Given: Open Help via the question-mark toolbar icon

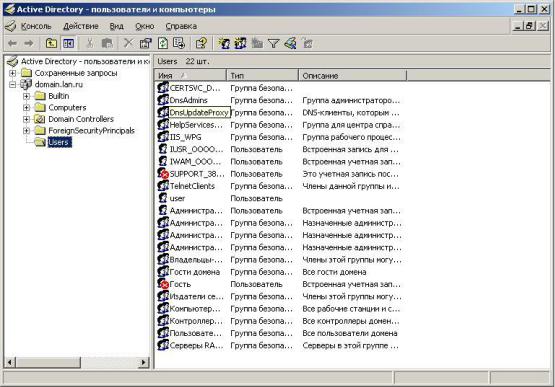Looking at the screenshot, I should 201,44.
